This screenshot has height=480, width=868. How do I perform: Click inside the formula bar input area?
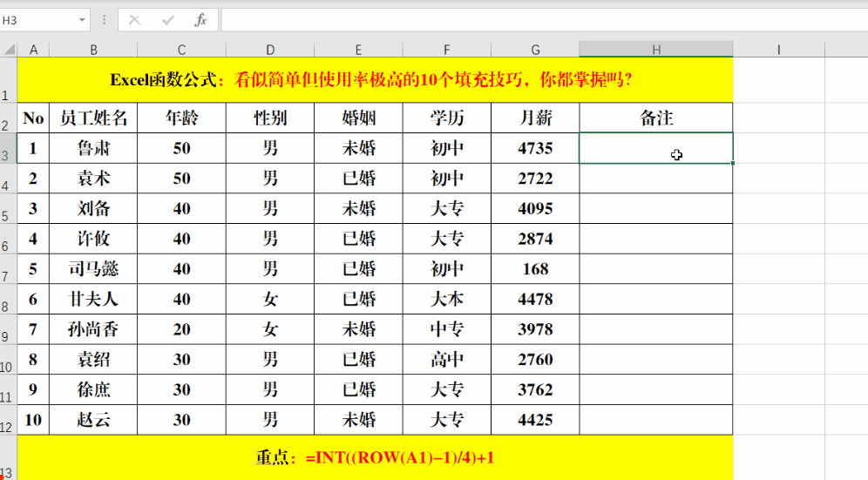pos(545,21)
